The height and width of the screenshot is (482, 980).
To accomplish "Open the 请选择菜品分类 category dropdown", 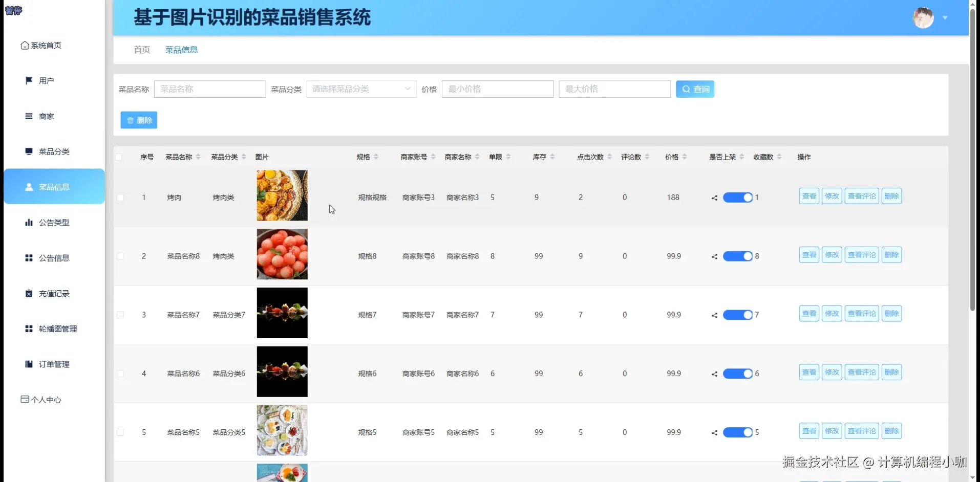I will tap(360, 89).
